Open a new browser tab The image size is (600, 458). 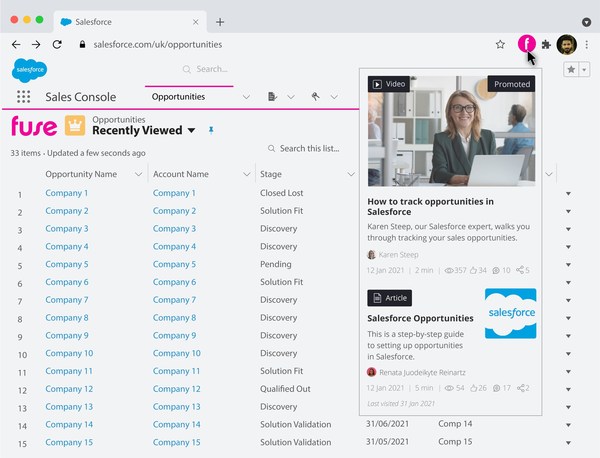point(220,22)
